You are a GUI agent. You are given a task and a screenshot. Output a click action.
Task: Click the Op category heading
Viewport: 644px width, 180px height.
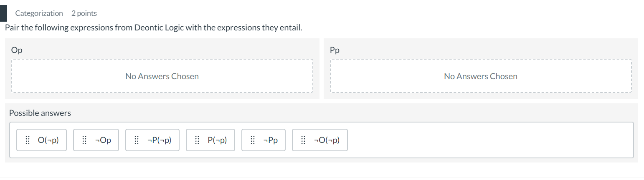pyautogui.click(x=17, y=50)
